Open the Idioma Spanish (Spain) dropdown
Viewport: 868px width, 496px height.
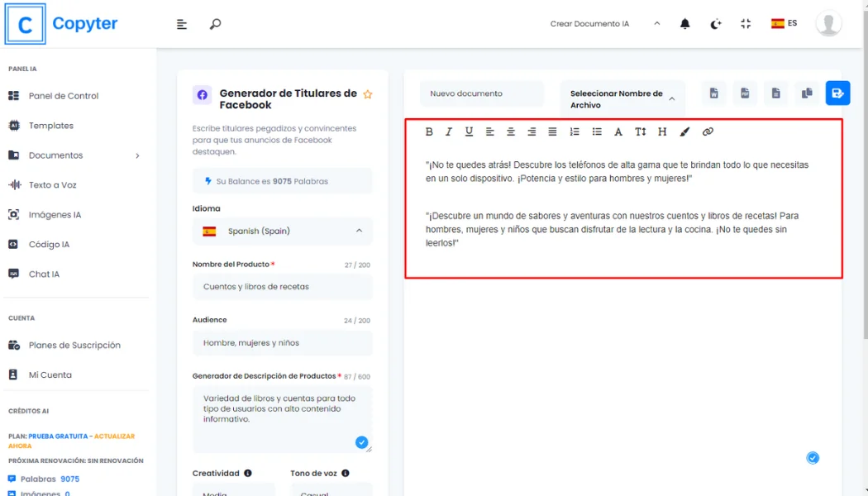click(282, 231)
